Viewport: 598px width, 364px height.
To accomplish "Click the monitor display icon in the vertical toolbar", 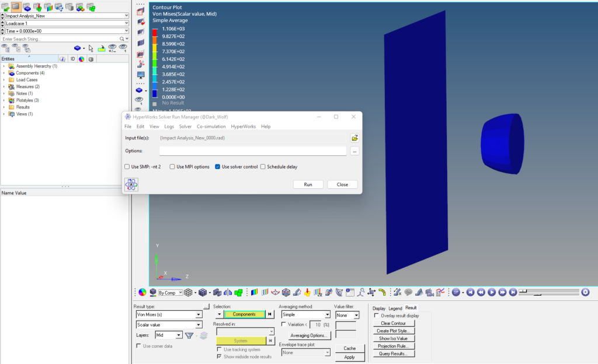I will point(141,75).
